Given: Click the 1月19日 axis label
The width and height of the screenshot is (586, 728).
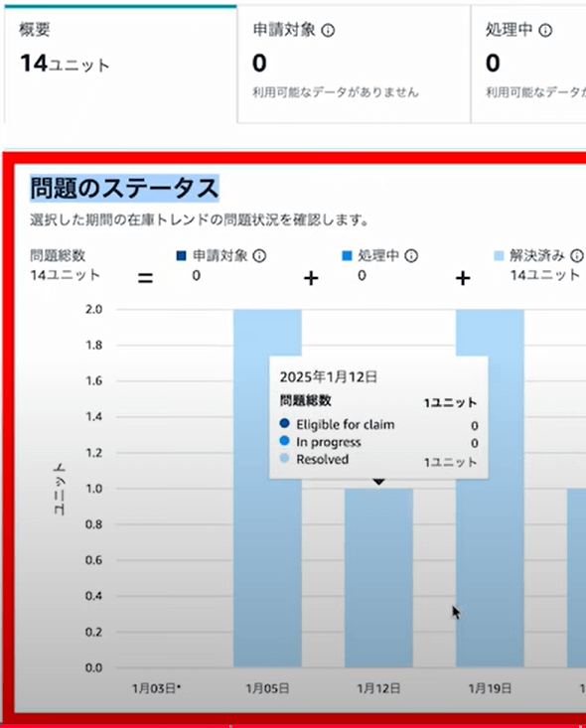Looking at the screenshot, I should [x=491, y=688].
